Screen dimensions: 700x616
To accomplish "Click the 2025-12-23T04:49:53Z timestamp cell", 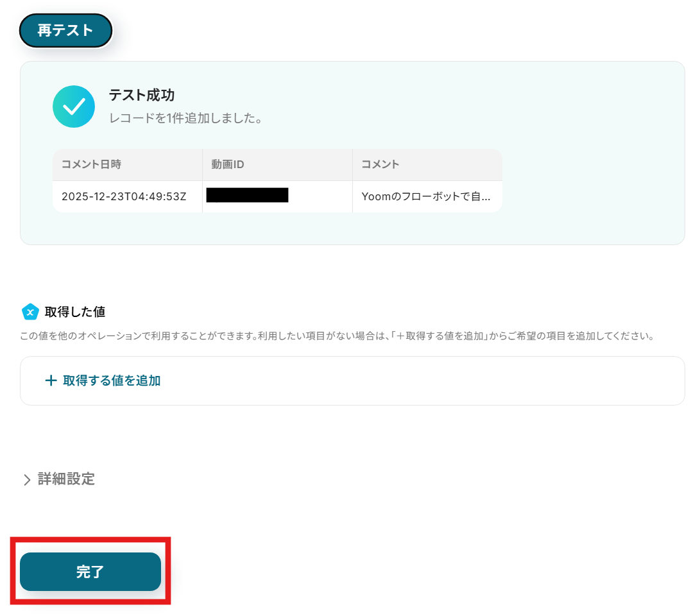I will tap(124, 196).
